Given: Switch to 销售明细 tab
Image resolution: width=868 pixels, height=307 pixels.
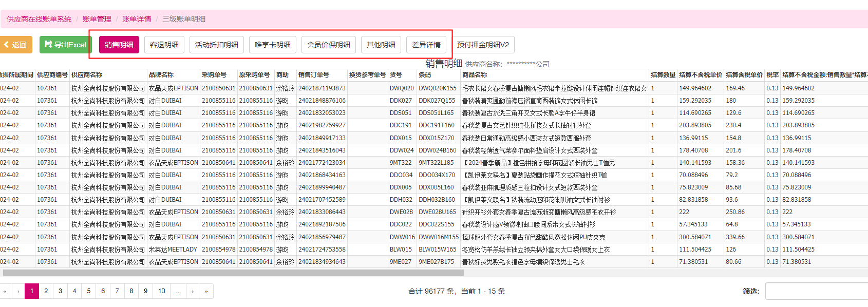Looking at the screenshot, I should 119,45.
